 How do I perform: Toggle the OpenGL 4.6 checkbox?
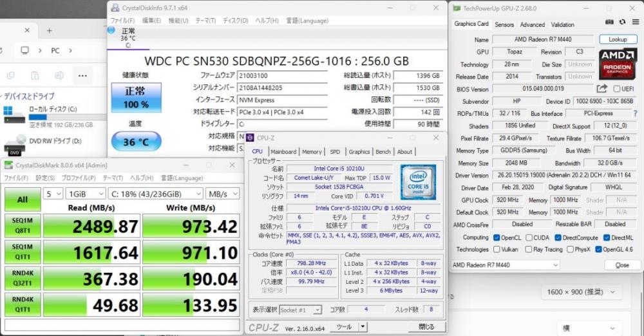click(598, 249)
